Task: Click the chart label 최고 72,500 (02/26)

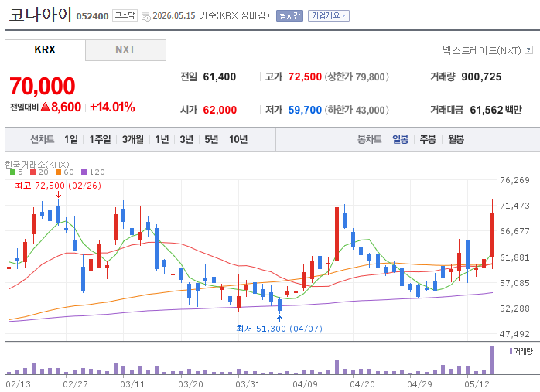Action: click(58, 186)
